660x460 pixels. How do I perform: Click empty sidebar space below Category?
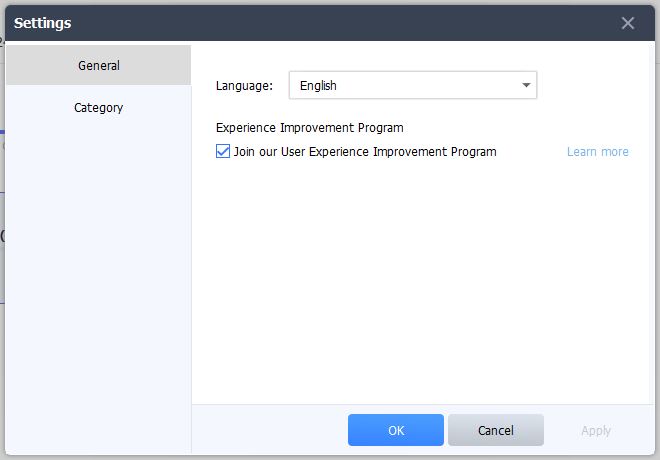point(98,286)
